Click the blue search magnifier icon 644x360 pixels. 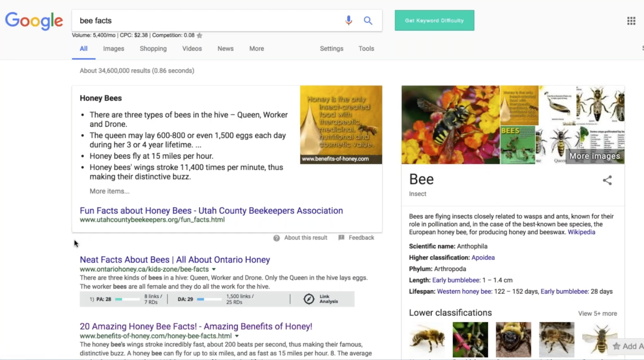coord(368,21)
